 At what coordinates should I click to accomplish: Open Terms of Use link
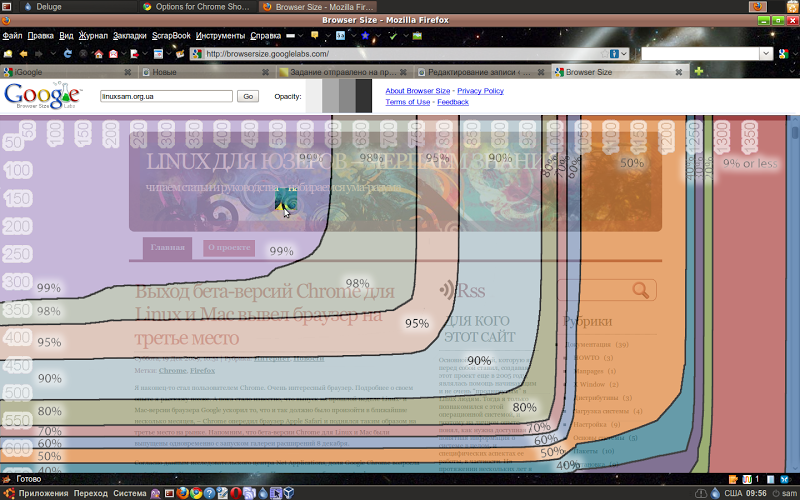[x=408, y=102]
